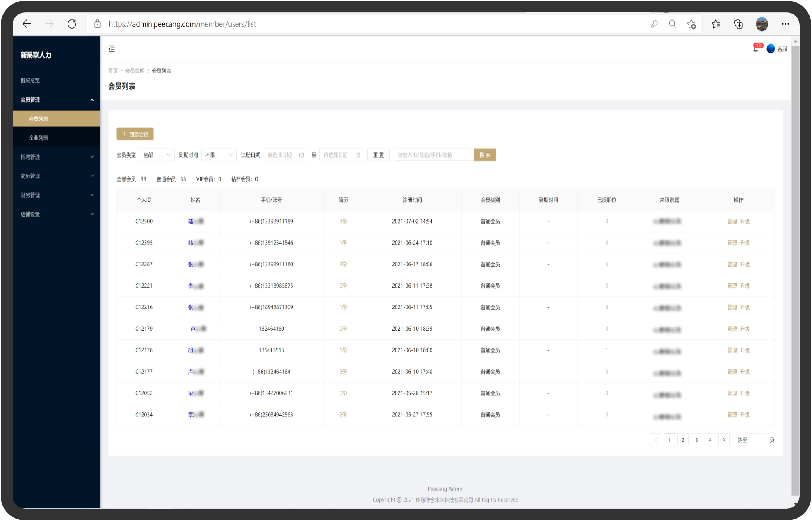
Task: Click the zoom magnifier icon in address bar
Action: point(673,24)
